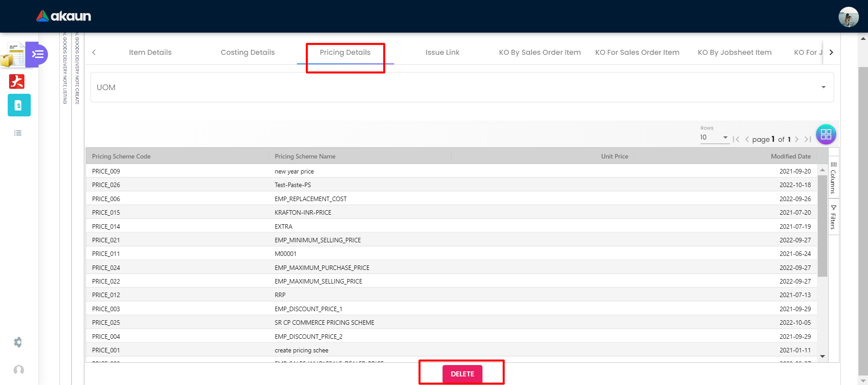Screen dimensions: 868x385
Task: Open the settings gear icon
Action: [x=18, y=342]
